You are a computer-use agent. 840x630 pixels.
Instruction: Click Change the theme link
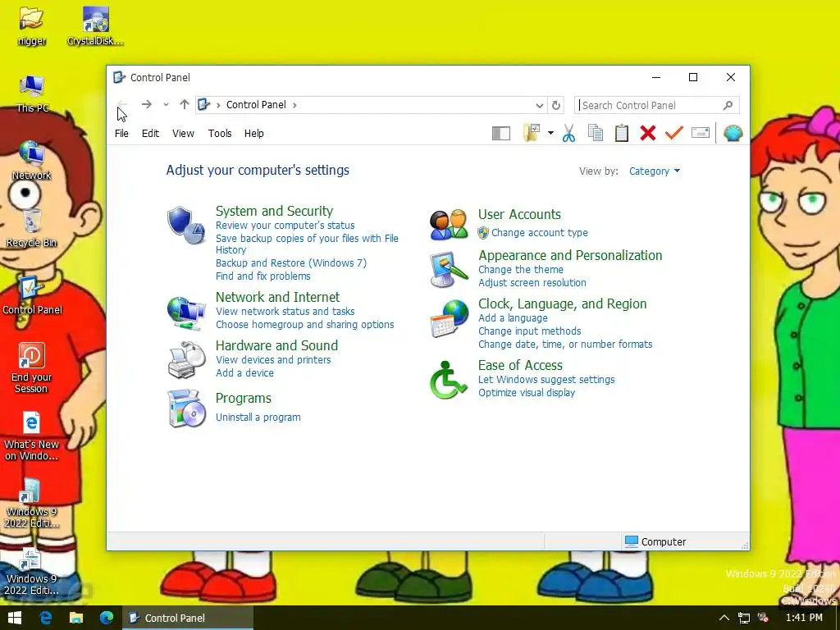(x=521, y=269)
